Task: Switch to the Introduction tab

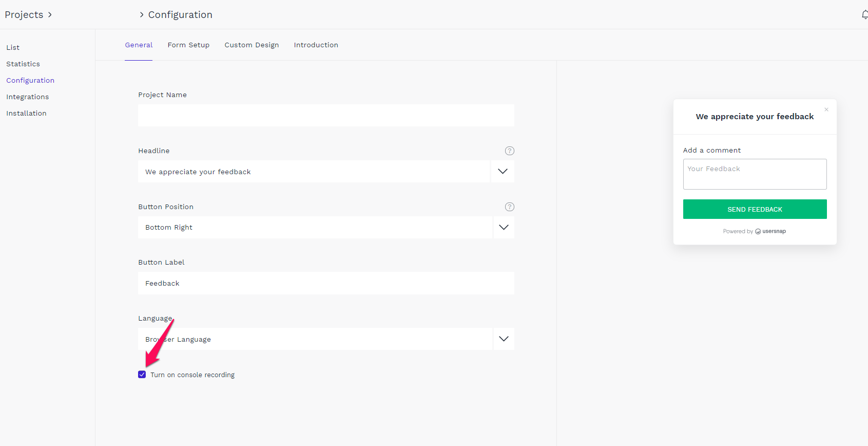Action: (x=316, y=45)
